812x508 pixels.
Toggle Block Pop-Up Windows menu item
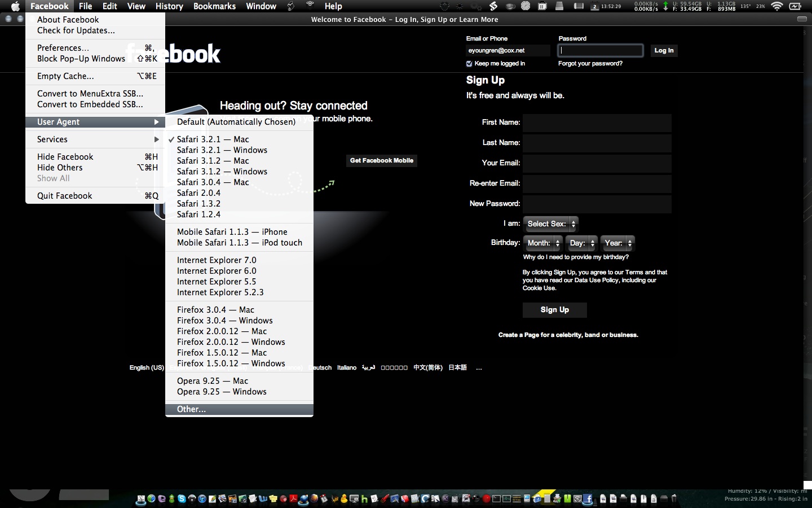click(95, 59)
